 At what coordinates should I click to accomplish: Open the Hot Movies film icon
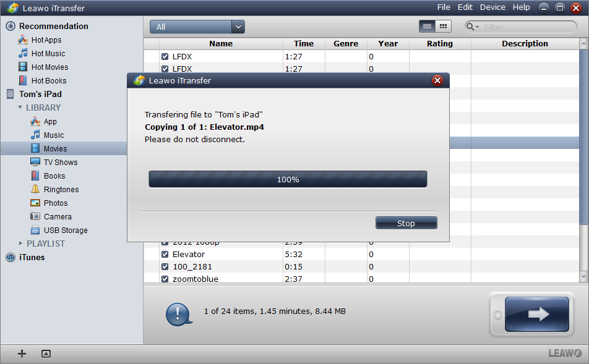(x=23, y=67)
